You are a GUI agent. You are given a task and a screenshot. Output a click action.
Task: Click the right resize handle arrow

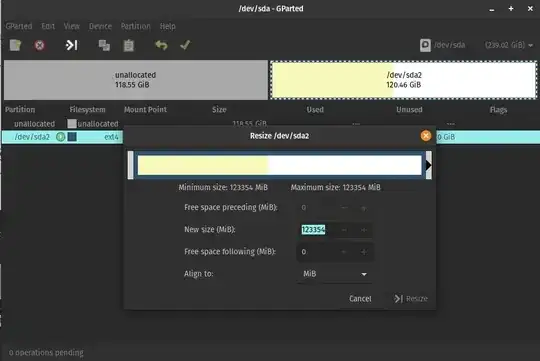(x=428, y=165)
